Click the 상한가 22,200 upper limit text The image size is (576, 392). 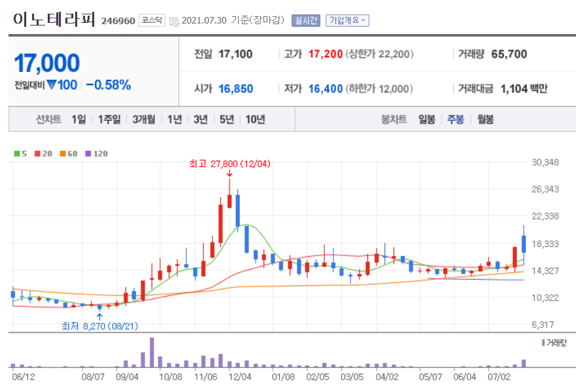(x=379, y=54)
